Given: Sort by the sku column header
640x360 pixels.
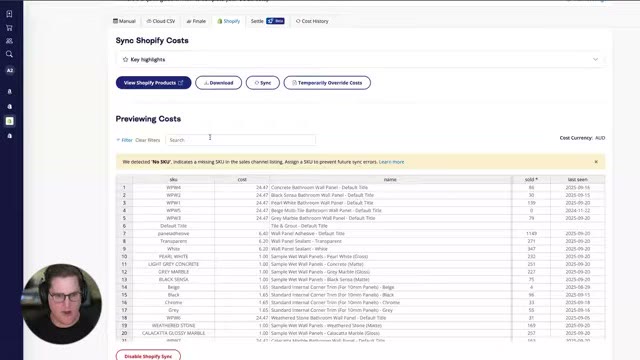Looking at the screenshot, I should [x=173, y=180].
